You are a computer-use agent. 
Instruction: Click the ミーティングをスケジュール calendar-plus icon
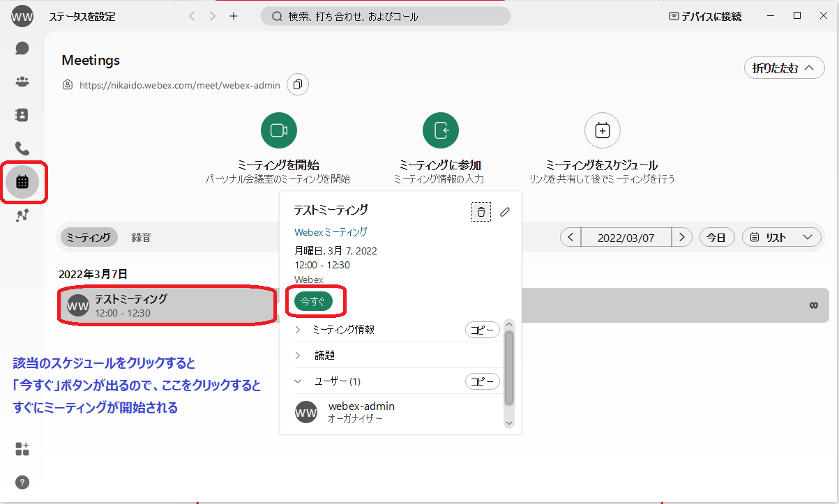[603, 130]
